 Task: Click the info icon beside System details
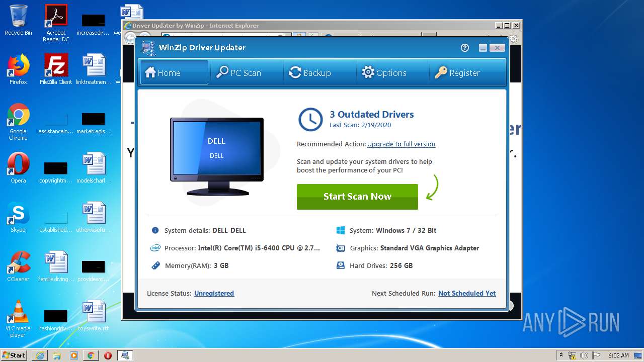point(155,231)
